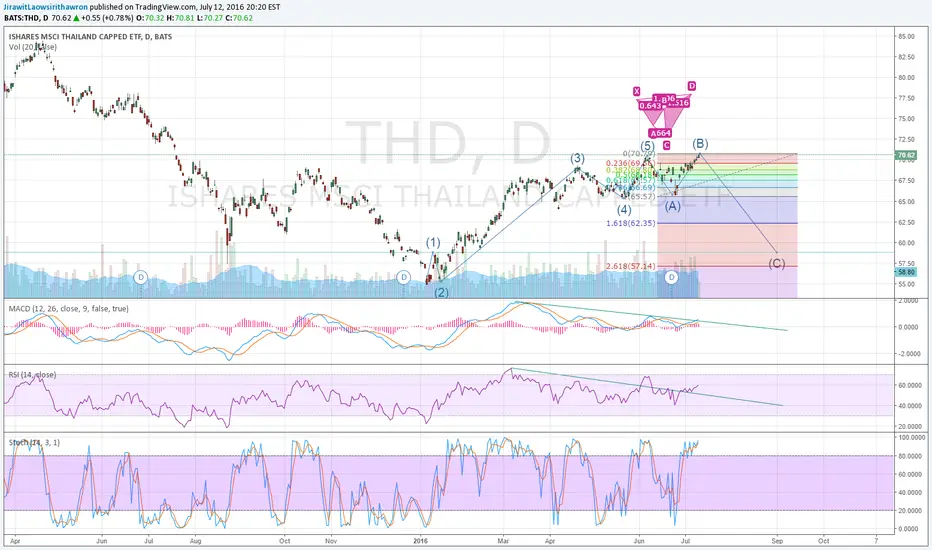The image size is (932, 550).
Task: Click the pink X pattern point label
Action: point(636,91)
